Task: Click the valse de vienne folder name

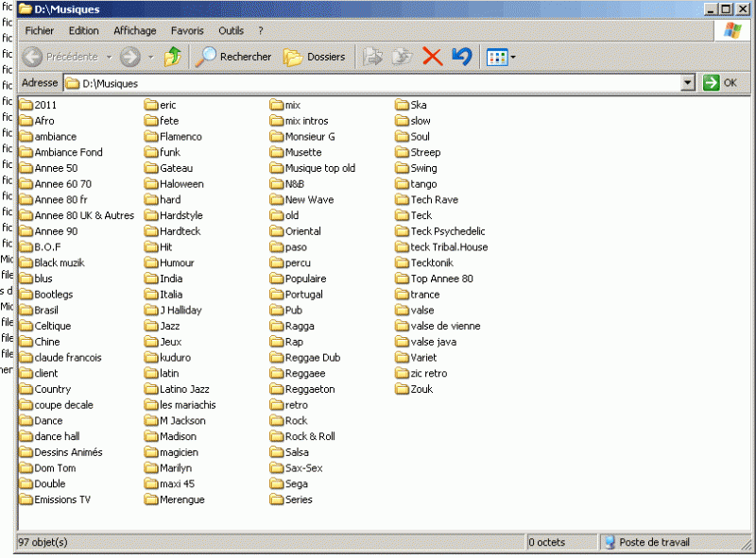Action: click(x=445, y=327)
